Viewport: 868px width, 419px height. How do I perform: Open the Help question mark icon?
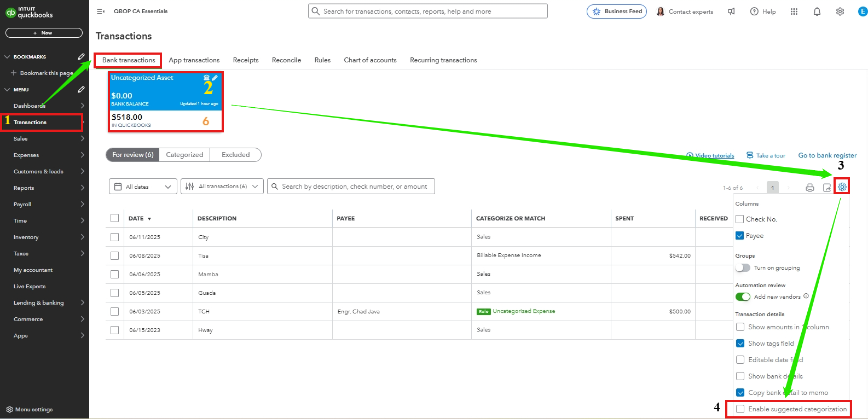(x=754, y=11)
